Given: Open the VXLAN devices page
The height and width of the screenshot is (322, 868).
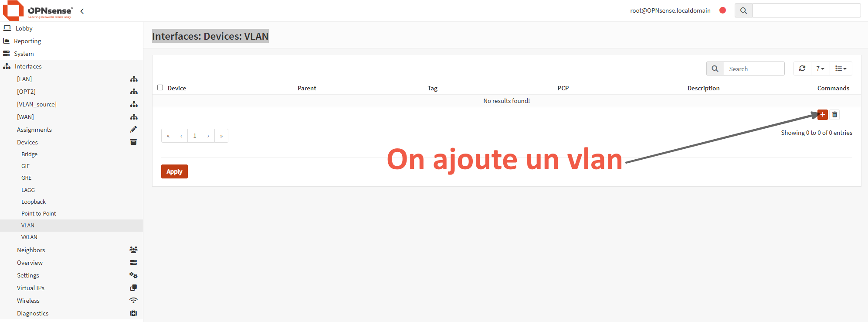Looking at the screenshot, I should tap(29, 237).
